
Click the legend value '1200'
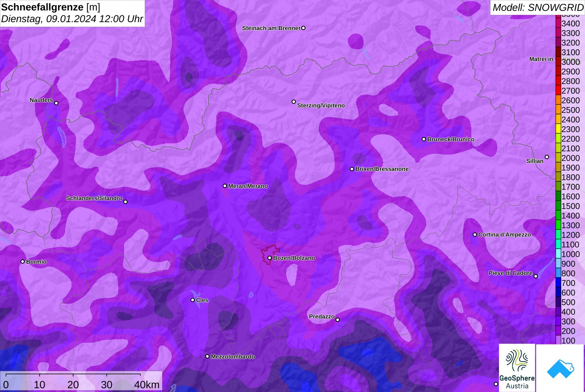point(570,235)
